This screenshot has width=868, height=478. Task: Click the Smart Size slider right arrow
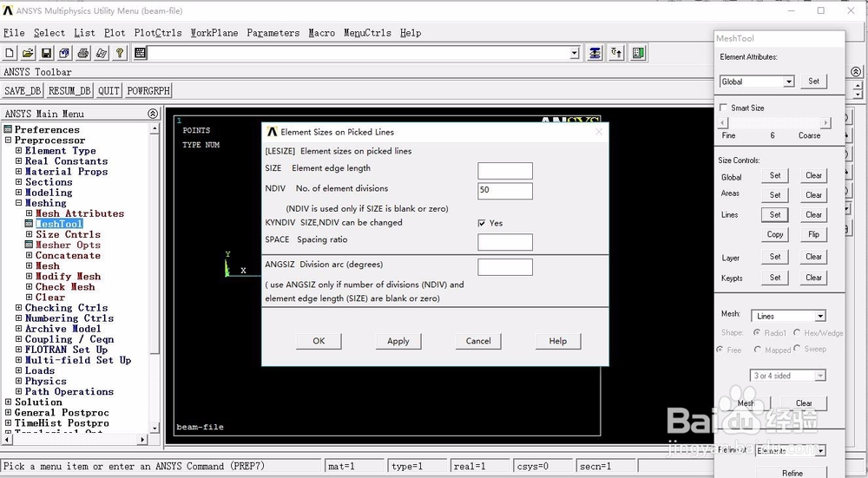[826, 123]
